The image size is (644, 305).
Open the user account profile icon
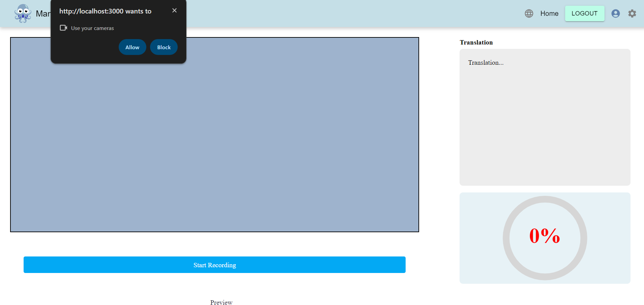coord(615,13)
